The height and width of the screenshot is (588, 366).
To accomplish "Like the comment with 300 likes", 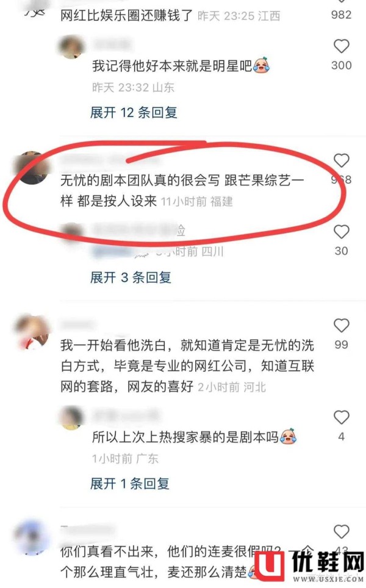I will coord(341,46).
